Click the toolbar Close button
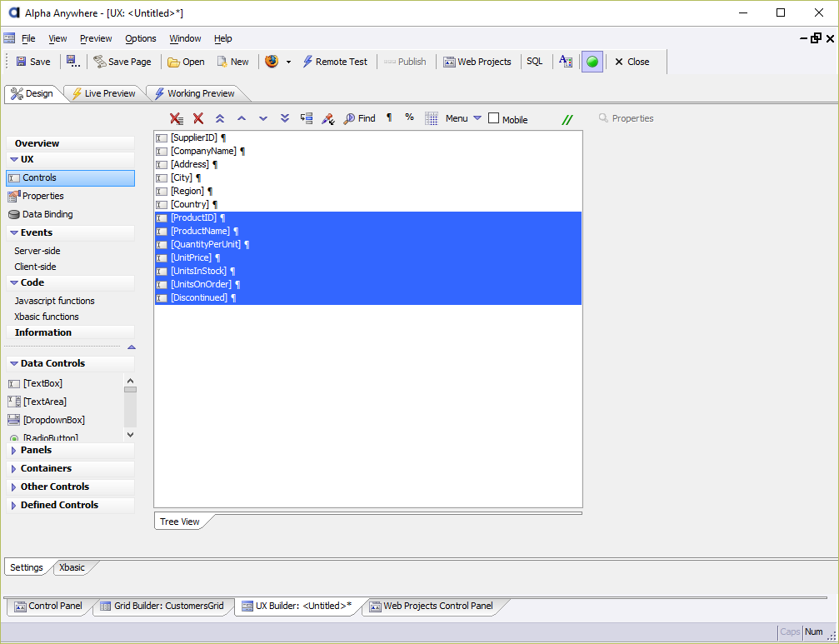 632,62
